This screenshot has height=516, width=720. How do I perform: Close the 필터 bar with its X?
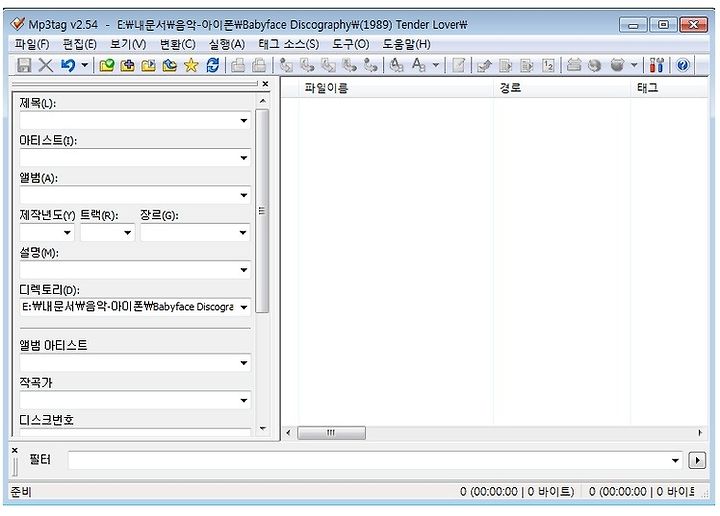[15, 450]
